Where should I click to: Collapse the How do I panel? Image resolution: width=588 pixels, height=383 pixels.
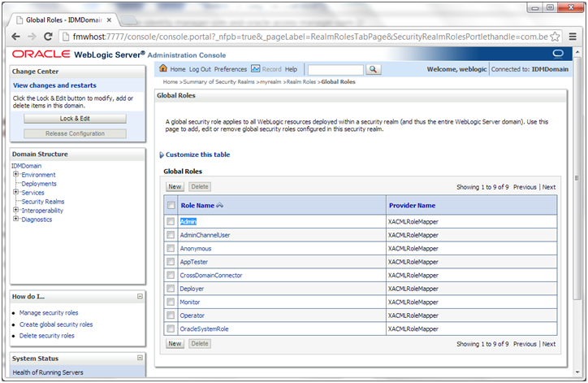140,296
